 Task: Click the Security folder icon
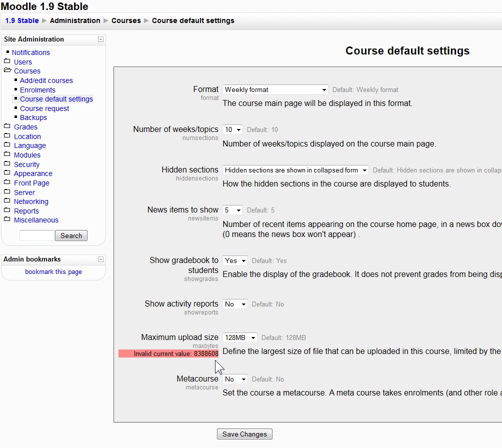(7, 163)
